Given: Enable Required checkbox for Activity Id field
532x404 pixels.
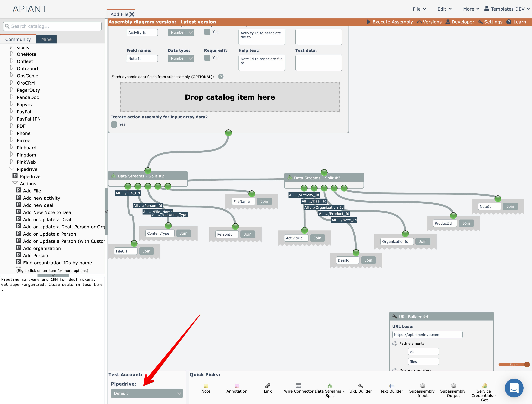Looking at the screenshot, I should [x=207, y=32].
